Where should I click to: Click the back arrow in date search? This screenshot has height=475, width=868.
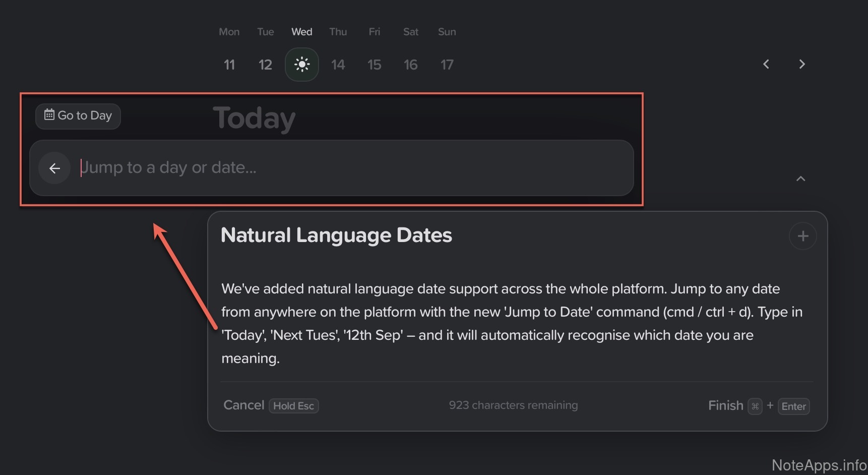[x=54, y=168]
